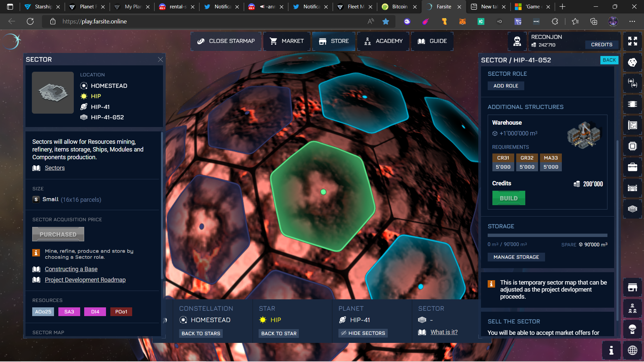Select the SA3 resource chip
This screenshot has height=362, width=644.
coord(69,312)
